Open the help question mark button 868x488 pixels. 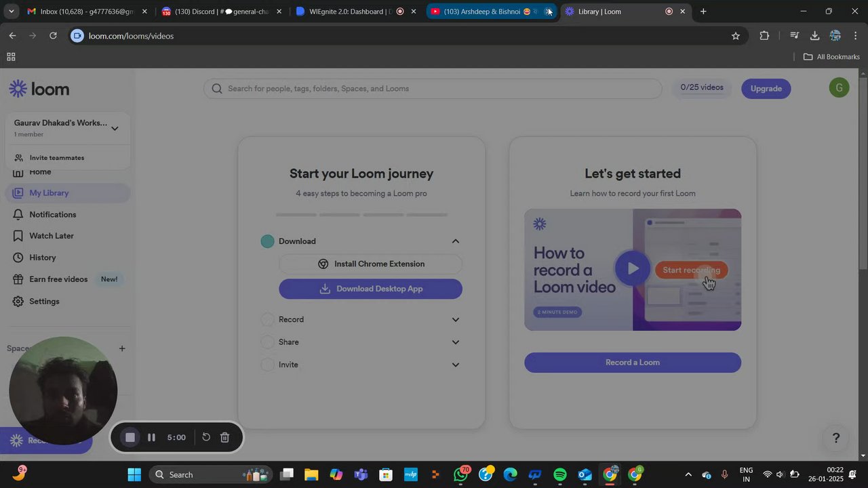click(x=835, y=438)
